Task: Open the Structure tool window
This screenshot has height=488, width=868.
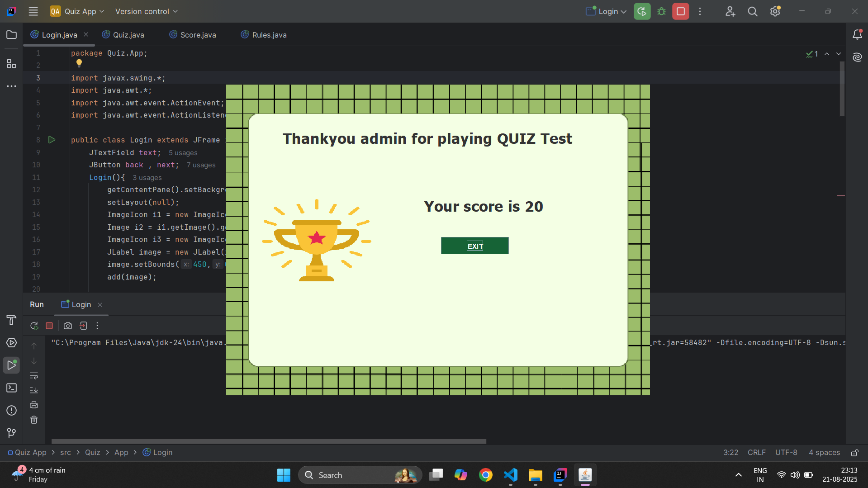Action: 12,64
